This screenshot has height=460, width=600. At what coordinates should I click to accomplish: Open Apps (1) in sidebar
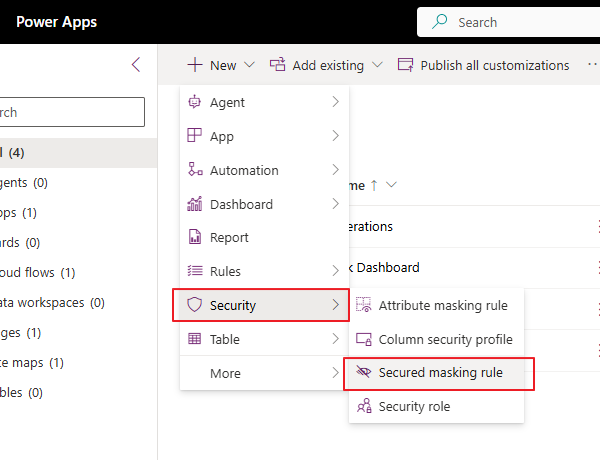pyautogui.click(x=78, y=212)
